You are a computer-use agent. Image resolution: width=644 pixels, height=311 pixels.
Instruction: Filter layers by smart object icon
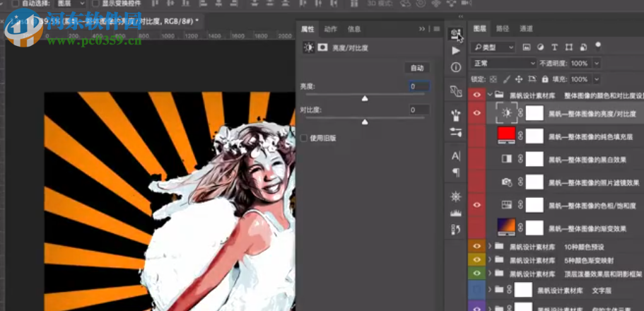click(582, 47)
